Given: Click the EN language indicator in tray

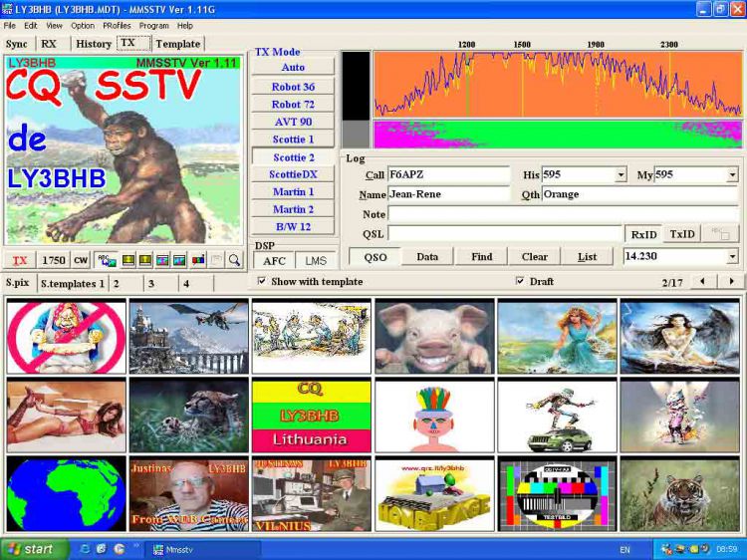Looking at the screenshot, I should click(624, 549).
